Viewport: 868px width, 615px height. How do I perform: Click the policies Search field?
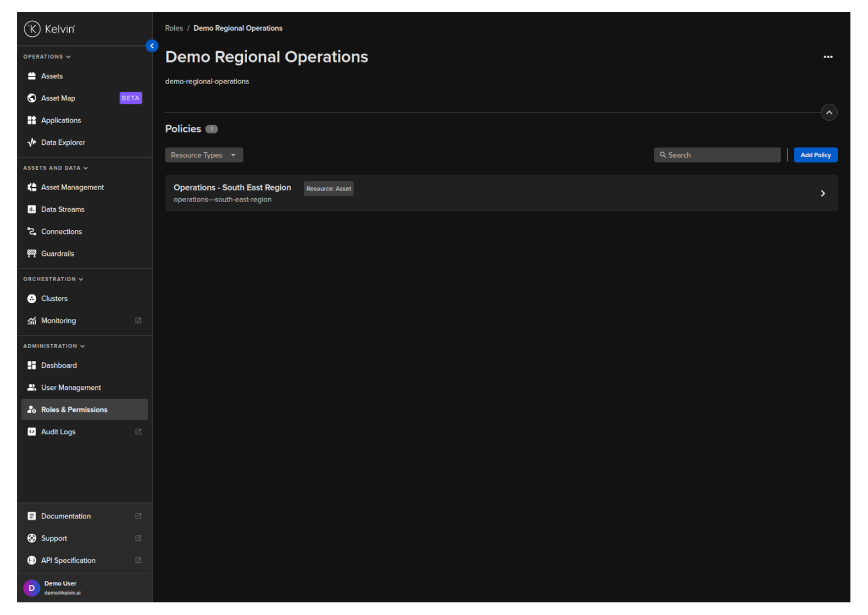tap(717, 155)
